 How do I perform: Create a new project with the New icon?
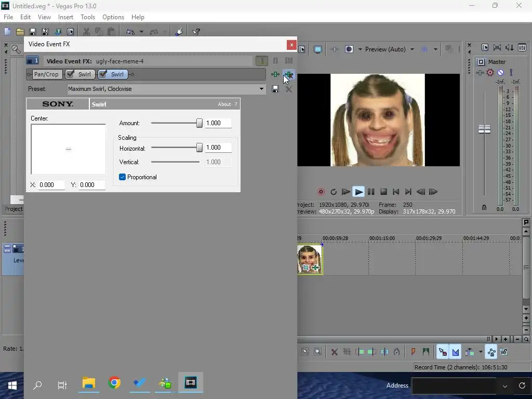pyautogui.click(x=7, y=32)
